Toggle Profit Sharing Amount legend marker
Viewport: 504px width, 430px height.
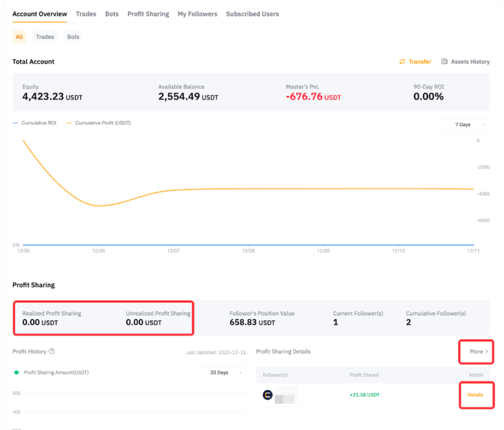coord(17,372)
